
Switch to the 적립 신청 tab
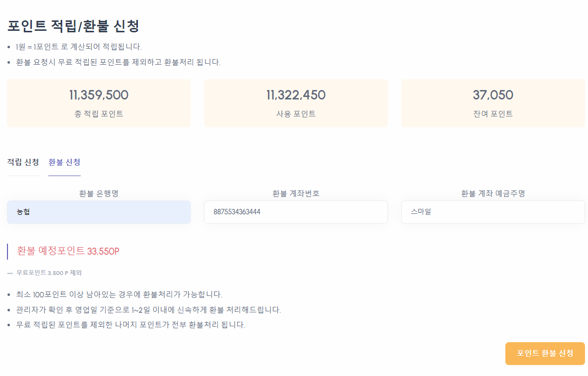23,162
